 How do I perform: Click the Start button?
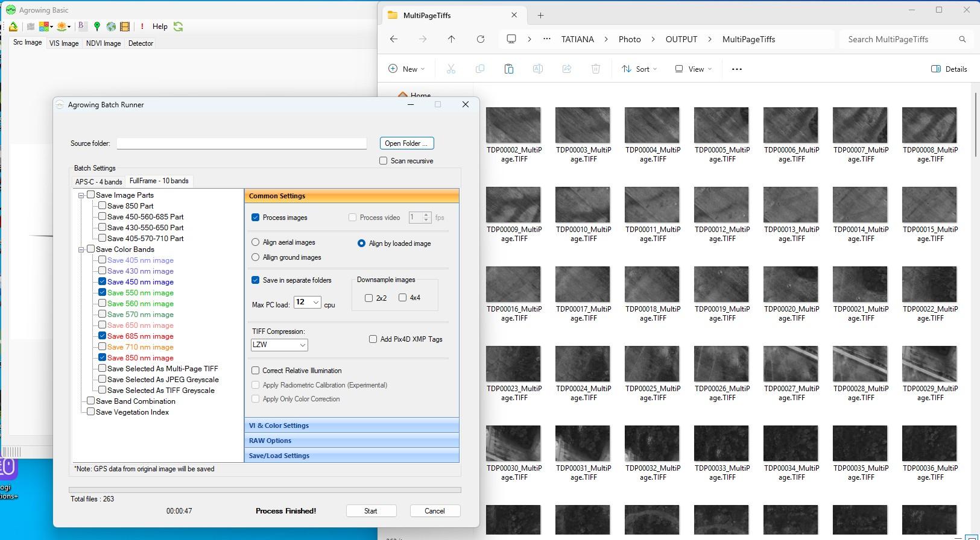371,511
